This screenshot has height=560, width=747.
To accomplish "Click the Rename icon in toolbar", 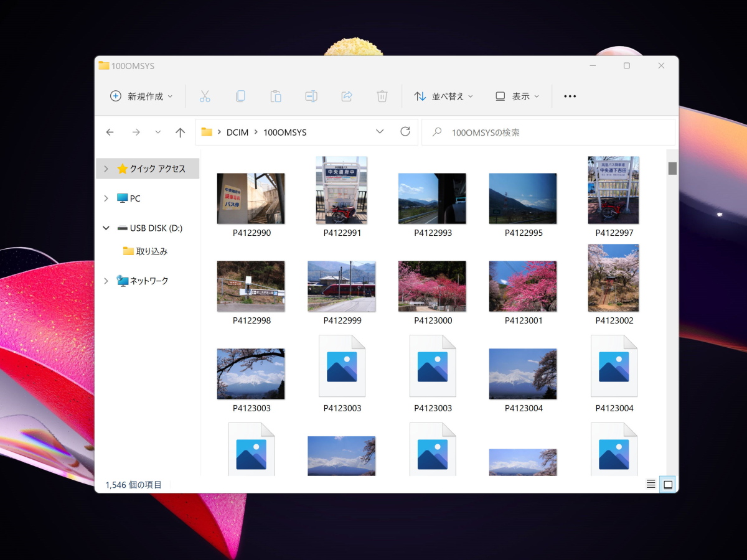I will [x=311, y=96].
